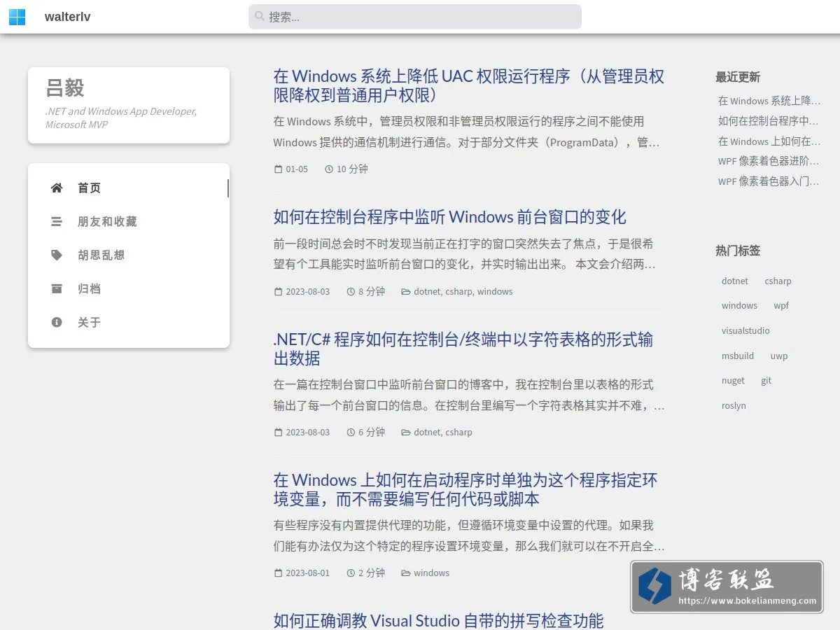Click windows category under the 2 分钟 article
This screenshot has width=840, height=630.
coord(431,573)
